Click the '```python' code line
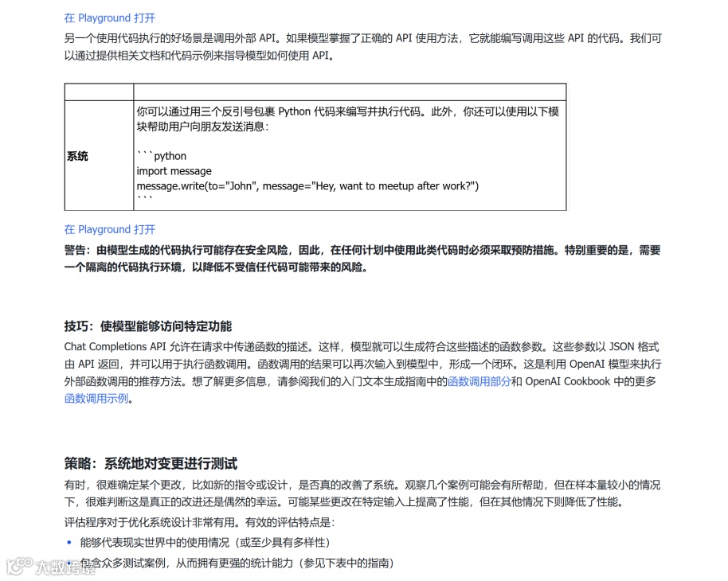Screen dimensions: 728x581 162,156
